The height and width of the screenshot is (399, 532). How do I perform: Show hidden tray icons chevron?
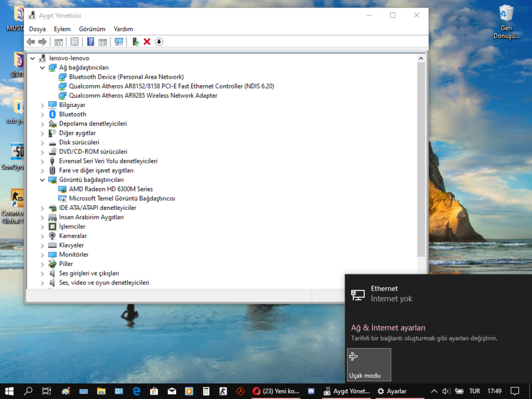(434, 391)
